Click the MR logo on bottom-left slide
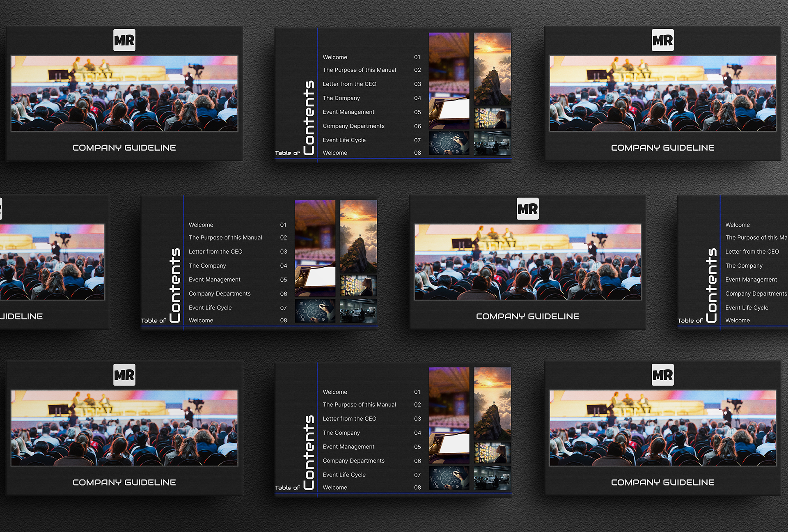 [124, 375]
